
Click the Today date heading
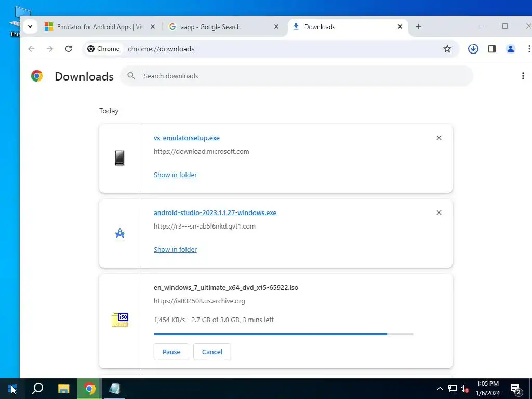click(109, 111)
